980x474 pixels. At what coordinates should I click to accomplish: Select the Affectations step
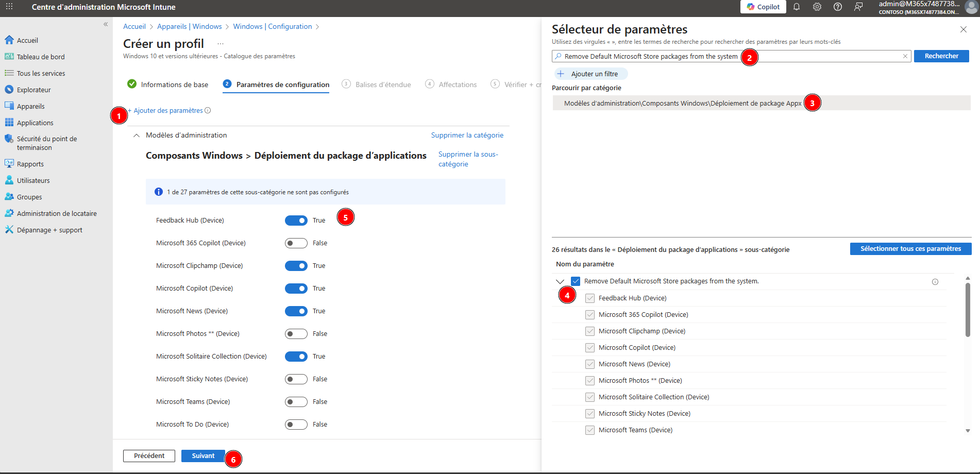[x=451, y=84]
